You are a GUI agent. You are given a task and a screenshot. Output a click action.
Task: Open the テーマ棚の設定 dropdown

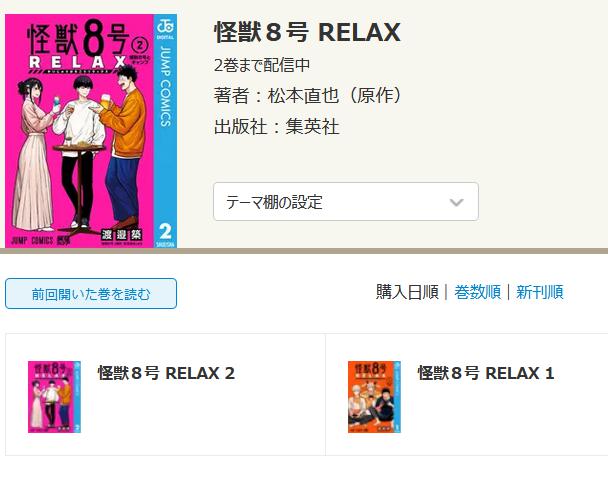(x=346, y=202)
